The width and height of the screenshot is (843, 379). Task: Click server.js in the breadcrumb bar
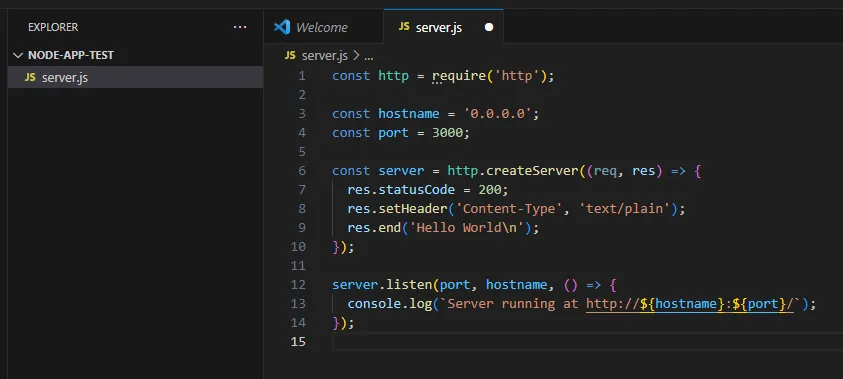tap(325, 56)
